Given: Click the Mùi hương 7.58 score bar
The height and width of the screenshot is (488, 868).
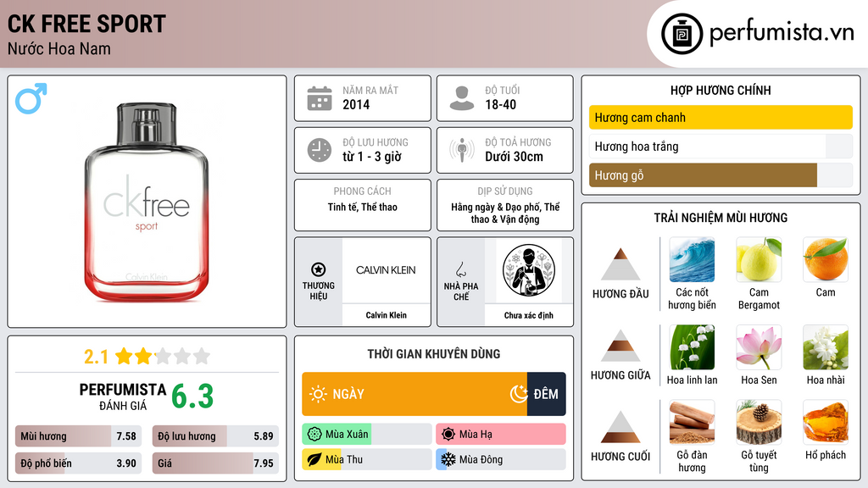Looking at the screenshot, I should [x=79, y=436].
